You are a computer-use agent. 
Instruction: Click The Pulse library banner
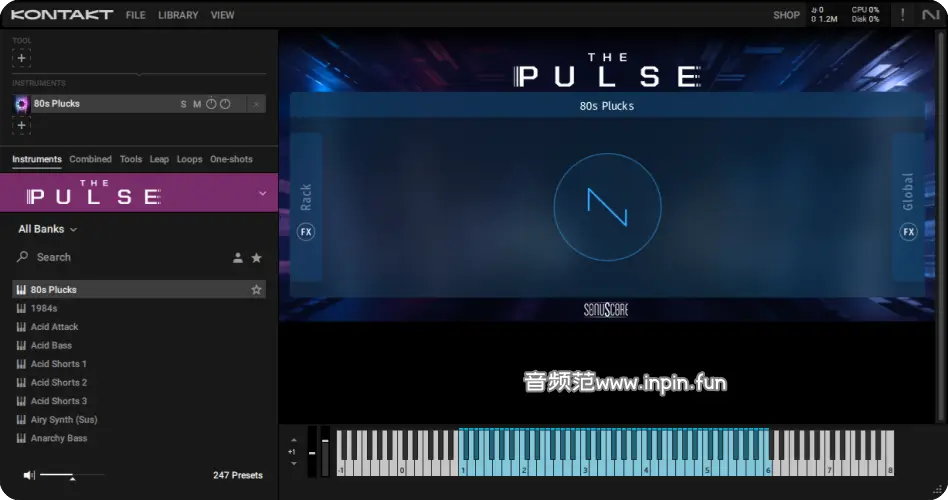(x=139, y=193)
